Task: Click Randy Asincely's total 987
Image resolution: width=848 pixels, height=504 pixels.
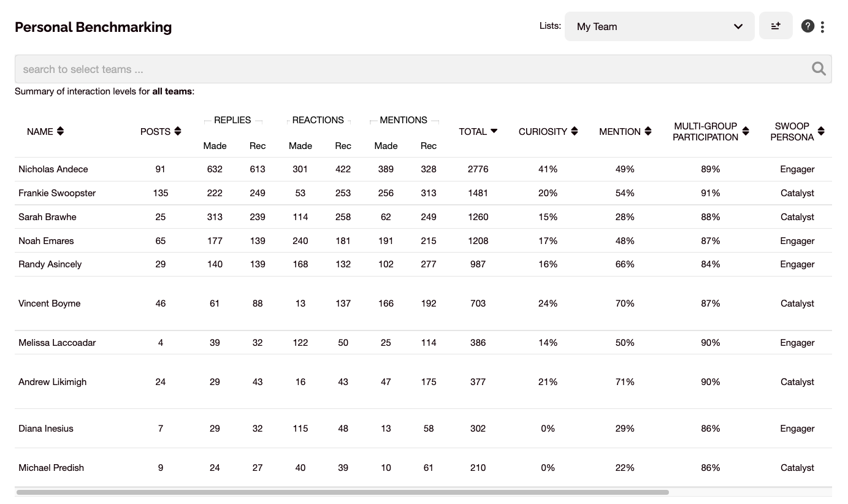Action: (x=478, y=264)
